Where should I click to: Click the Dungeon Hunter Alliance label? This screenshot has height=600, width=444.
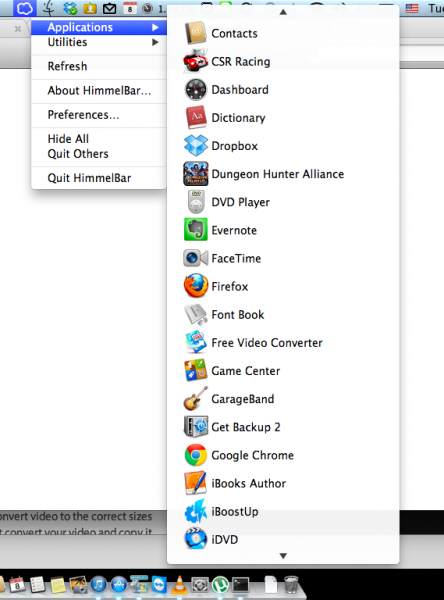pos(278,174)
